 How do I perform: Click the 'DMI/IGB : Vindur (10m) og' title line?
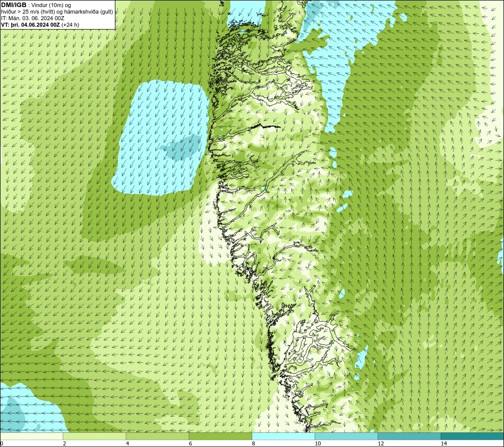pyautogui.click(x=36, y=5)
